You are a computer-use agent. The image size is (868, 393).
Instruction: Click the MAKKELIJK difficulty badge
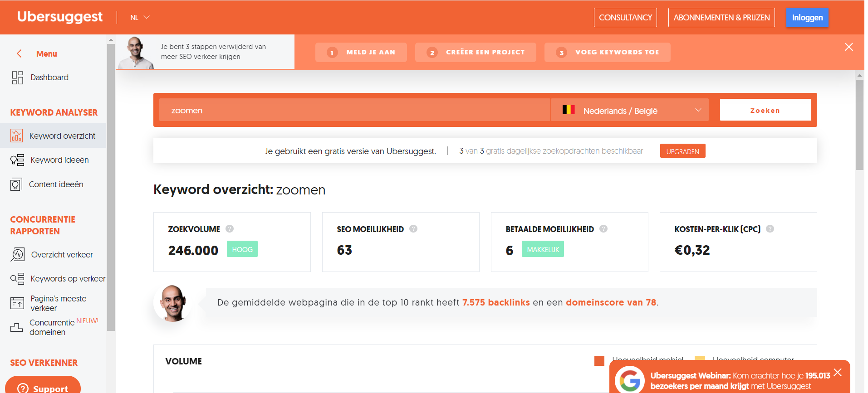(543, 249)
